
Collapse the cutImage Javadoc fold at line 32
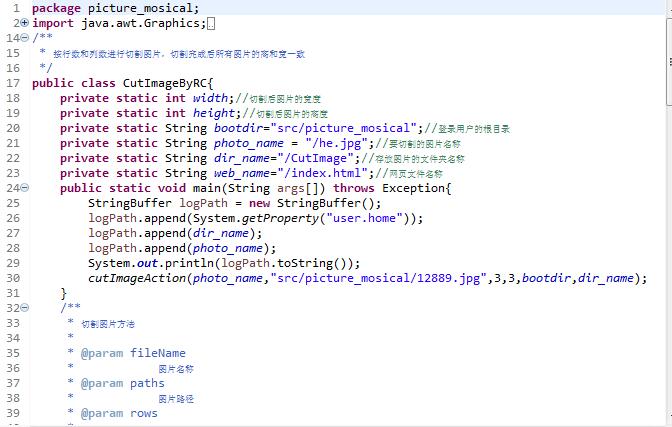25,307
